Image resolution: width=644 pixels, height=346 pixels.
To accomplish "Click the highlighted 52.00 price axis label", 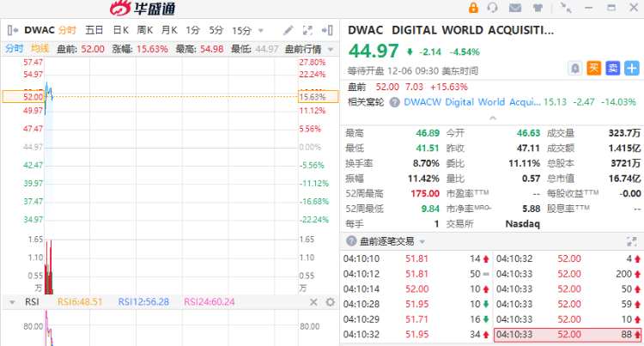I will tap(23, 97).
